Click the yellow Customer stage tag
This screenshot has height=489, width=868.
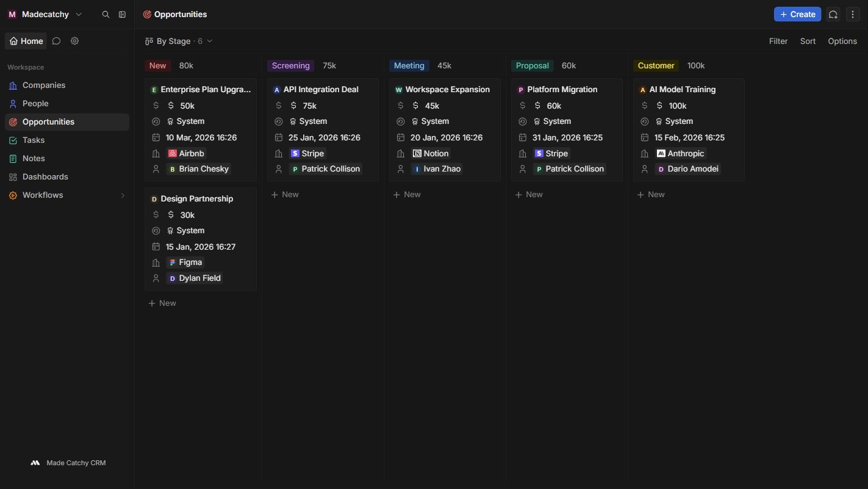[x=656, y=65]
